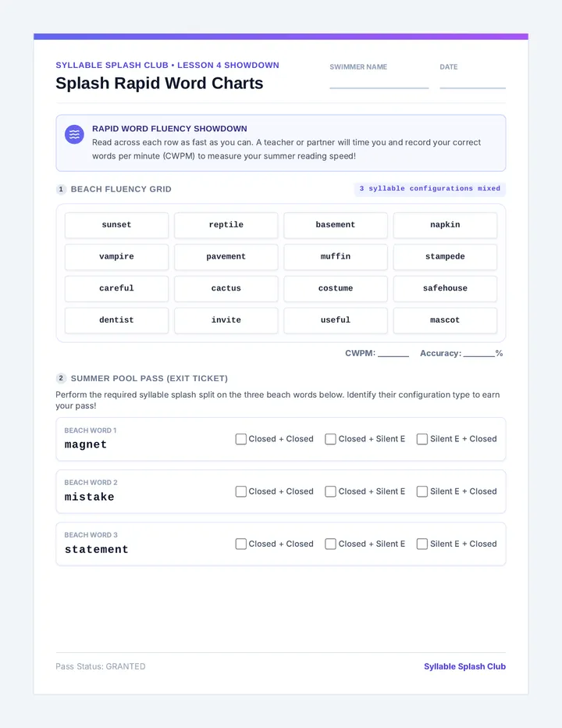The width and height of the screenshot is (562, 728).
Task: Tick Silent E + Closed for mistake
Action: point(421,491)
